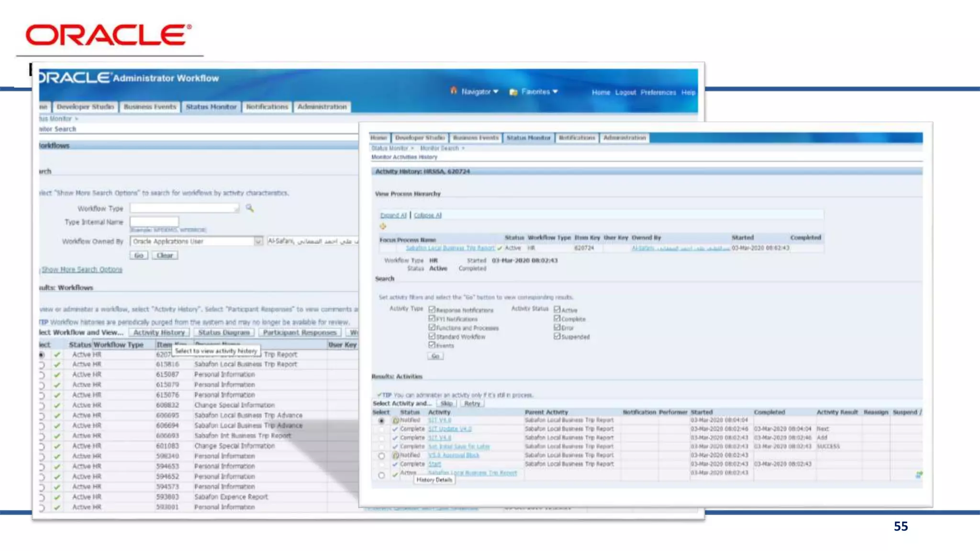The image size is (980, 551).
Task: Click the Workflow Type search magnifier icon
Action: tap(250, 208)
